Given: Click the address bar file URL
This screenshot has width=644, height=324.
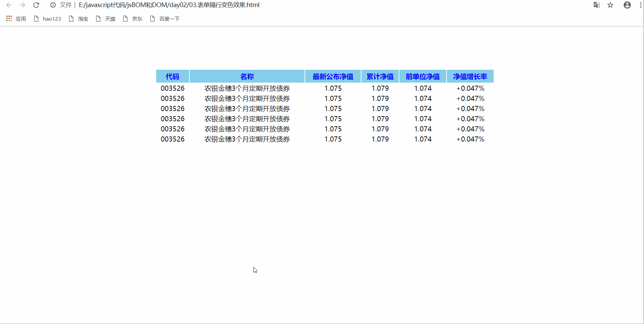Looking at the screenshot, I should [x=169, y=5].
